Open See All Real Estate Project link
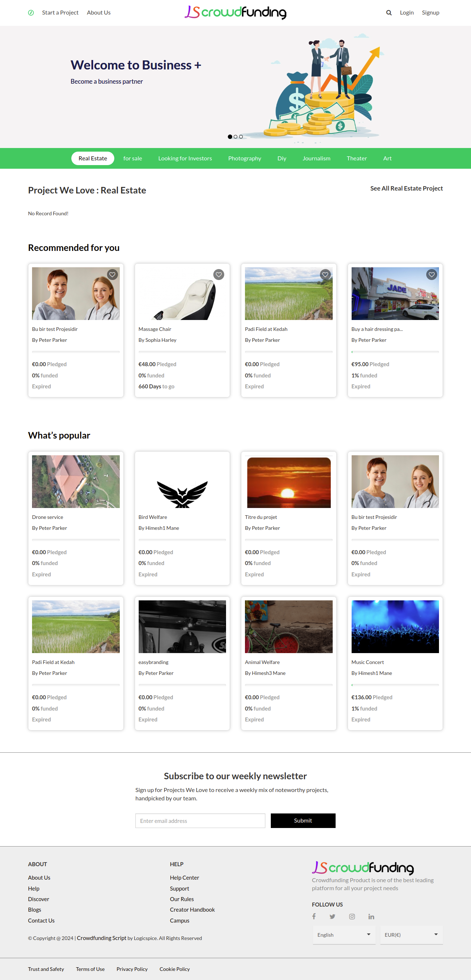Viewport: 471px width, 980px height. [x=406, y=188]
